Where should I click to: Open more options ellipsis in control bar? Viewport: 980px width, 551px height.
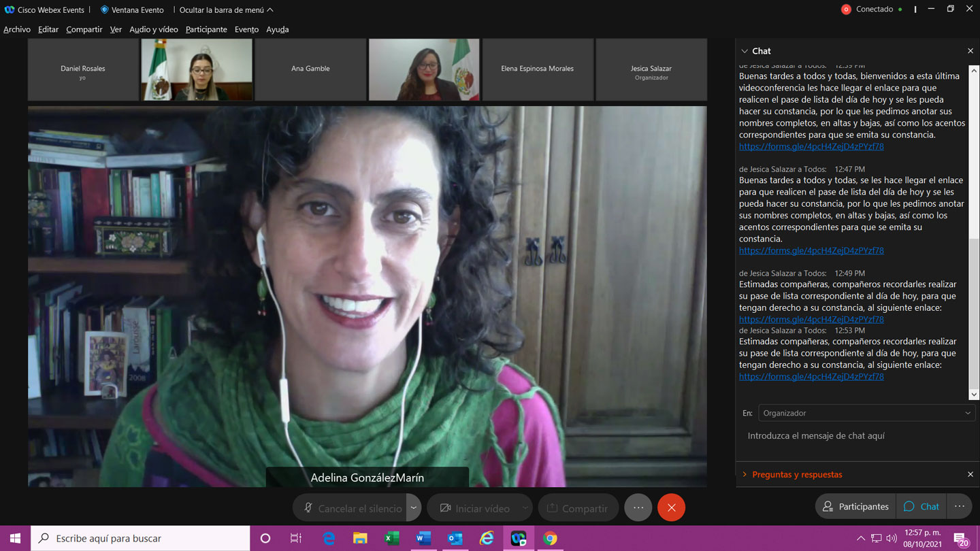click(x=638, y=507)
